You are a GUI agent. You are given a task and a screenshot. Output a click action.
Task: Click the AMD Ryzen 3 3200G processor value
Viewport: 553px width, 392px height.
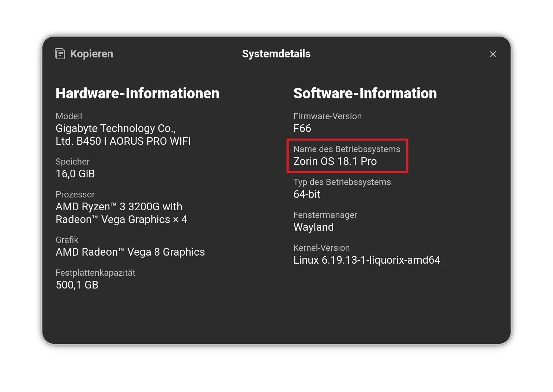tap(121, 213)
